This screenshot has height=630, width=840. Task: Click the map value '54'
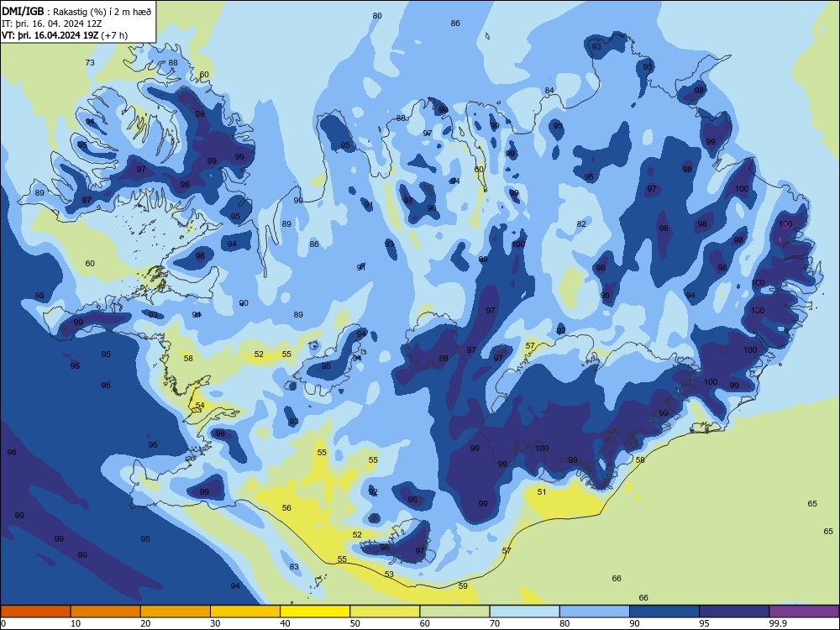[200, 406]
